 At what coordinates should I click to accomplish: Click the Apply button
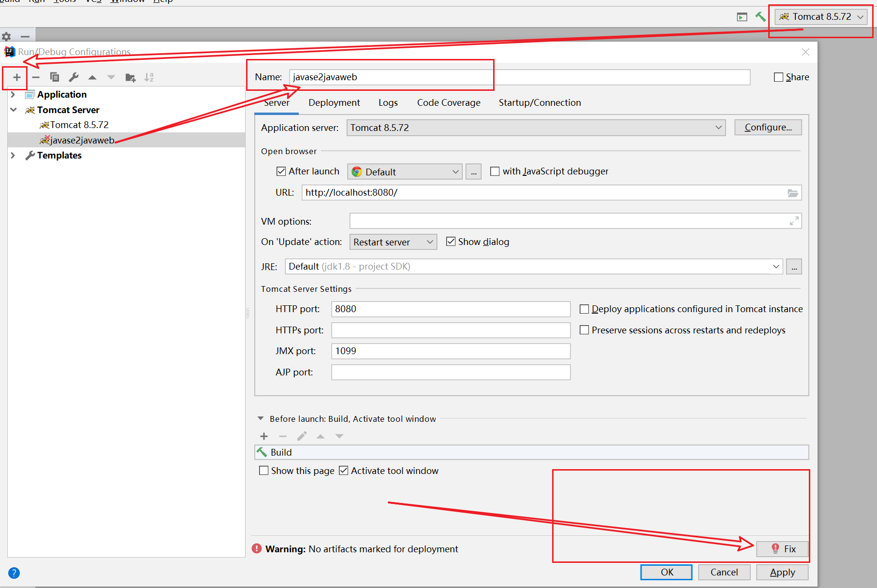click(782, 573)
